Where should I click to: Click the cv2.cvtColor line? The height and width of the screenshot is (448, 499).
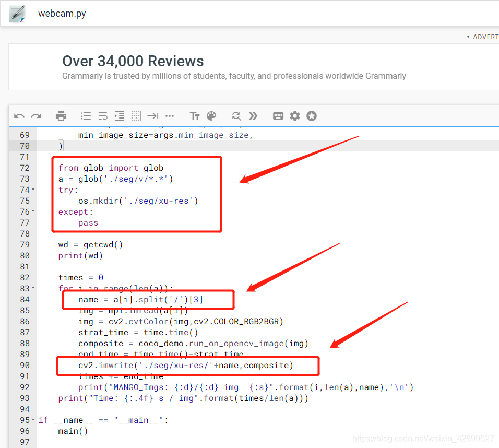(181, 322)
